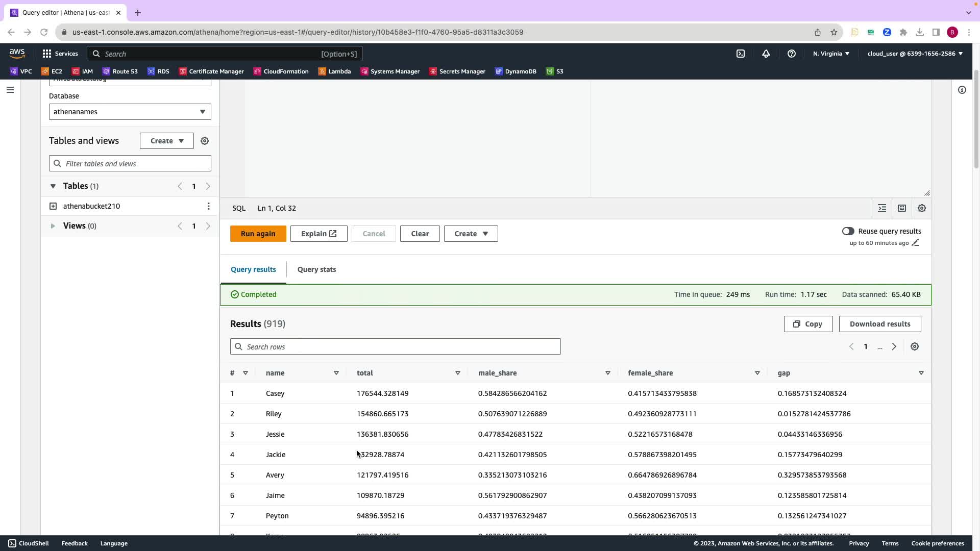The height and width of the screenshot is (551, 980).
Task: Expand the Views section
Action: click(x=53, y=226)
